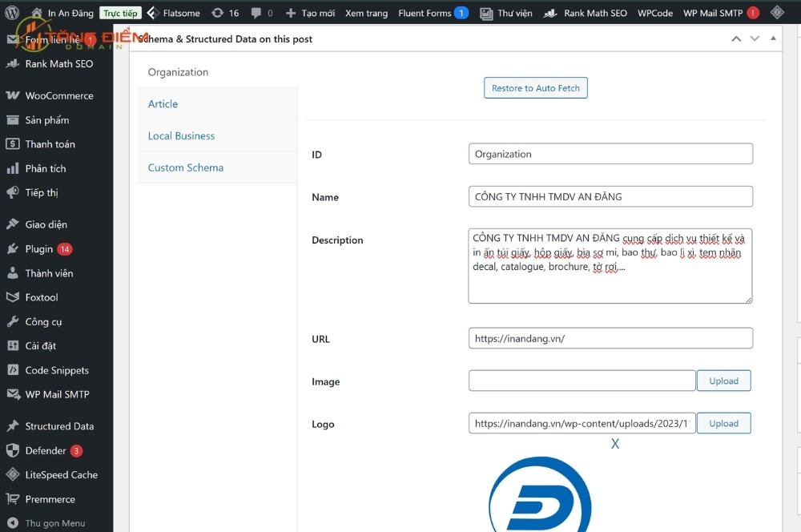Open the Thư viện media icon
The height and width of the screenshot is (532, 801).
[486, 14]
